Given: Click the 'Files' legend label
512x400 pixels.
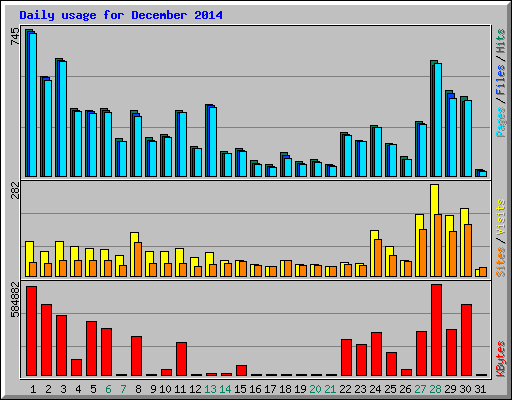Looking at the screenshot, I should (x=501, y=80).
